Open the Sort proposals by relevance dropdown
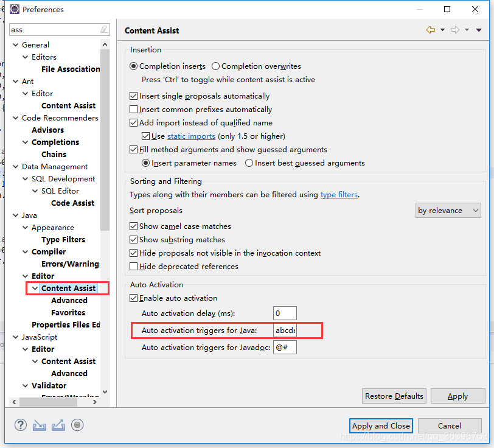Image resolution: width=494 pixels, height=448 pixels. [448, 210]
